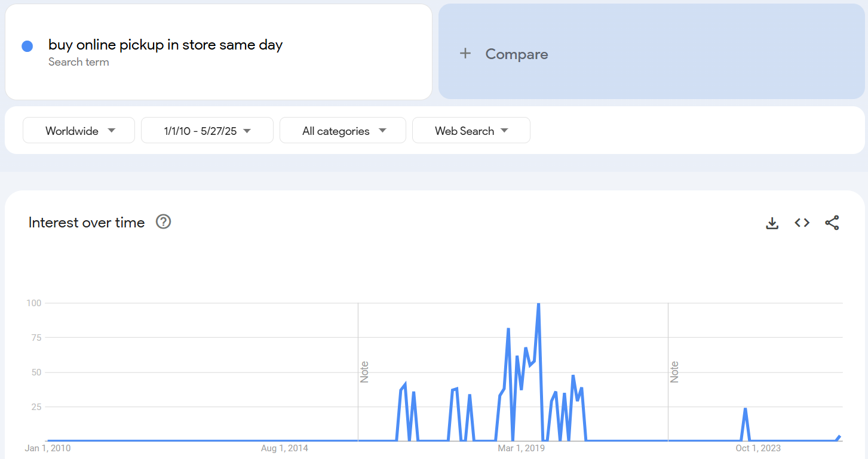This screenshot has width=868, height=459.
Task: Open the Worldwide region dropdown
Action: pos(79,131)
